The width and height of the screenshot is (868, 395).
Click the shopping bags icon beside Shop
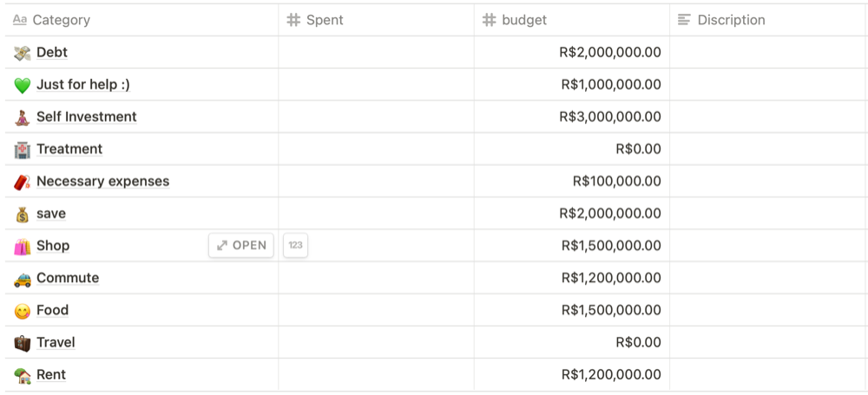coord(23,247)
